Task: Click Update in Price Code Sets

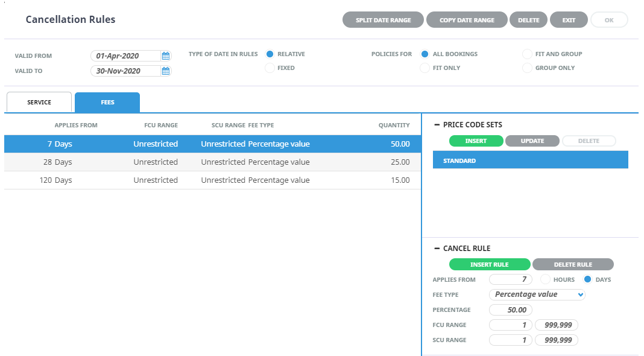Action: click(532, 141)
